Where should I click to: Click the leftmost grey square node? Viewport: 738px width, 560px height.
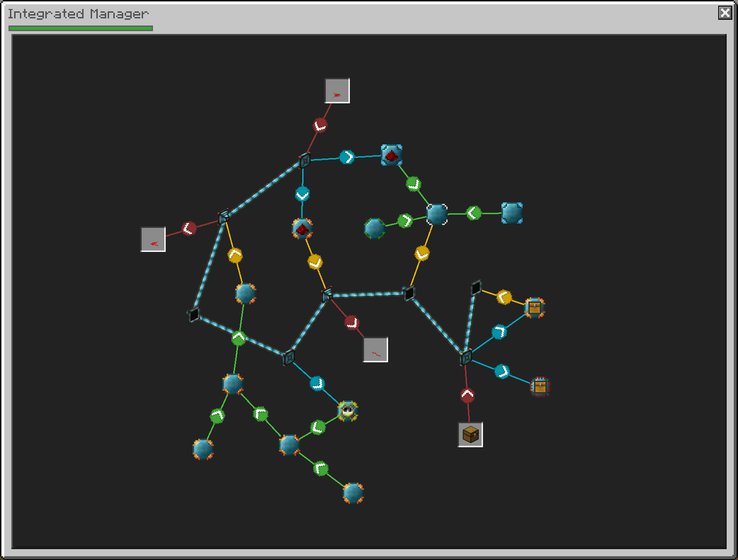pyautogui.click(x=153, y=239)
